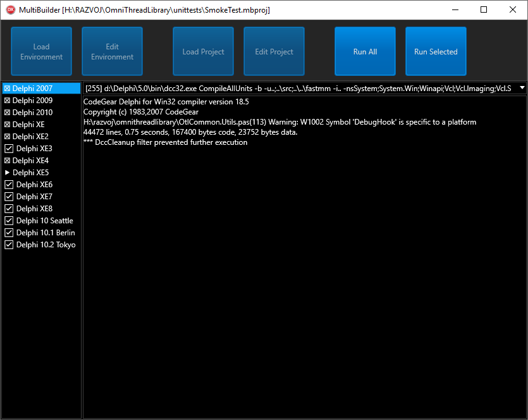
Task: Select the Delphi 10.2 Tokyo list row
Action: pyautogui.click(x=42, y=245)
